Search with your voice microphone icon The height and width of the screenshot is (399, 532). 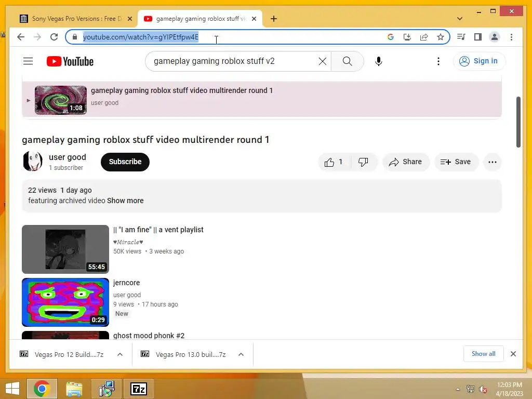[x=379, y=61]
